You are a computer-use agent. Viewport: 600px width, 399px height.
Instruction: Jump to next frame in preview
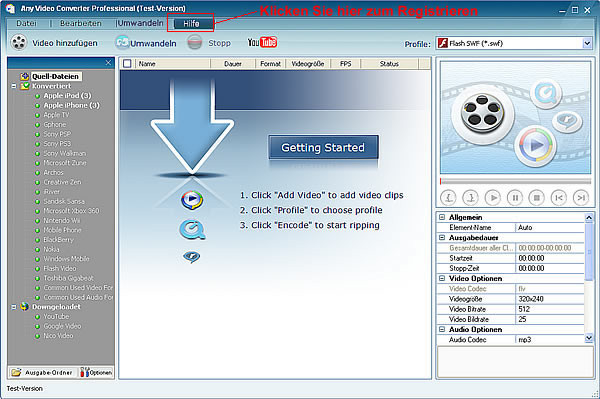point(581,198)
